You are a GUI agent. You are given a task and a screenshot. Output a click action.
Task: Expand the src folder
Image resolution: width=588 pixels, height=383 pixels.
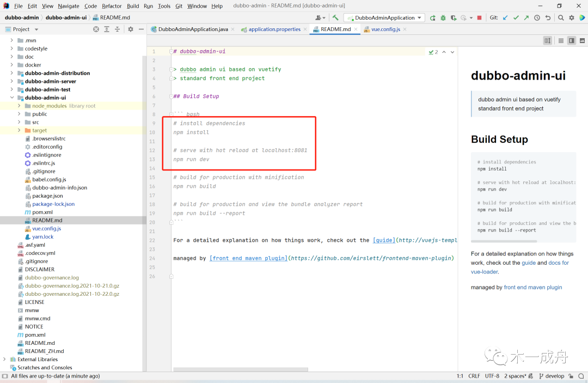[19, 122]
